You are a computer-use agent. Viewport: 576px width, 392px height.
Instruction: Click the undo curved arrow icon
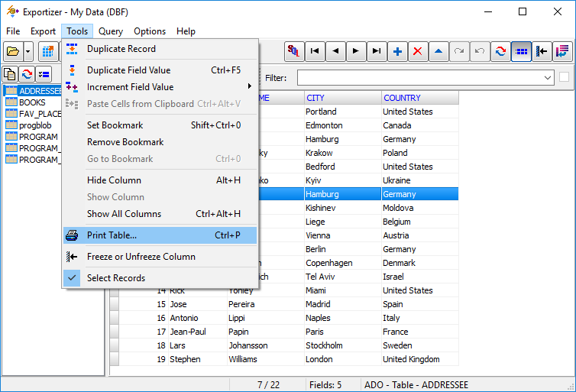(x=480, y=51)
